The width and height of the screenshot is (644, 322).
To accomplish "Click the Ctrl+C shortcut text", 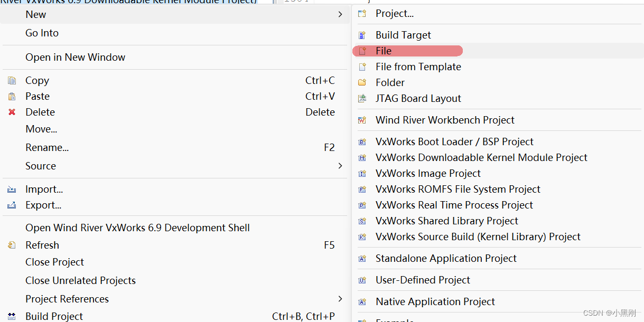I will [320, 80].
